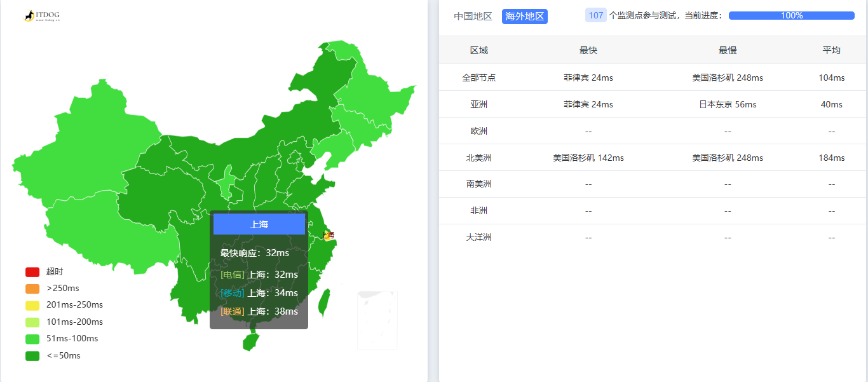Viewport: 868px width, 382px height.
Task: Click the 100% progress bar
Action: (x=791, y=16)
